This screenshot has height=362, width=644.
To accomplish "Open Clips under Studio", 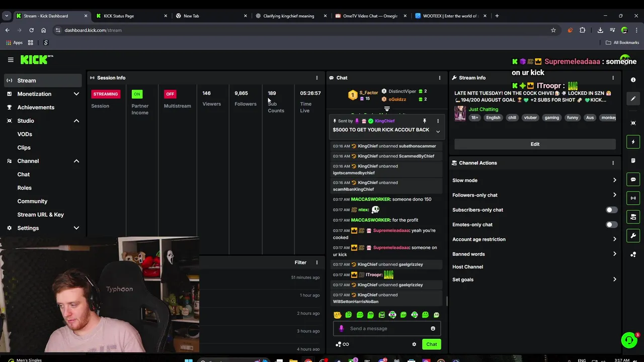I will point(24,147).
